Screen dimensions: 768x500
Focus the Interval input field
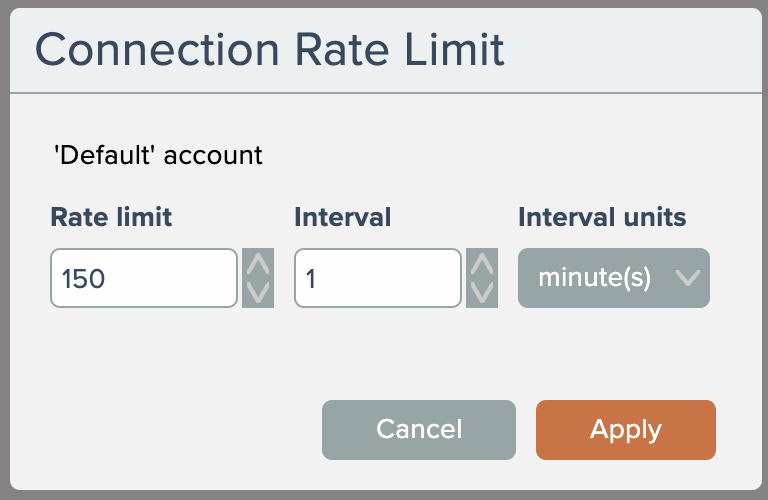pos(378,278)
